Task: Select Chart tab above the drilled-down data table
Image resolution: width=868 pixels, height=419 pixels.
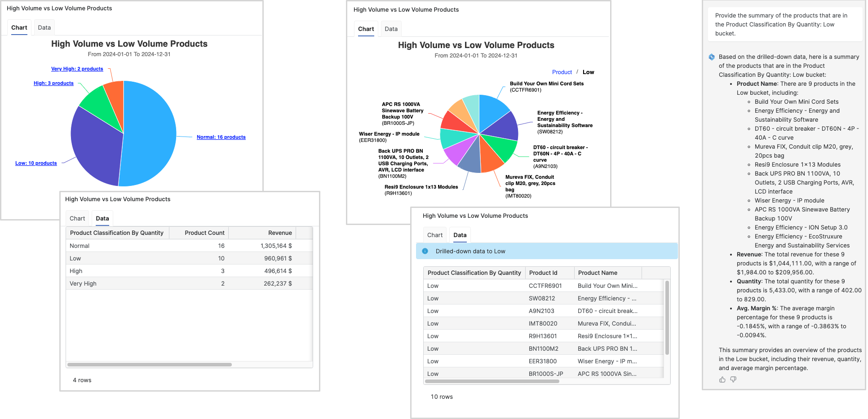Action: tap(434, 235)
